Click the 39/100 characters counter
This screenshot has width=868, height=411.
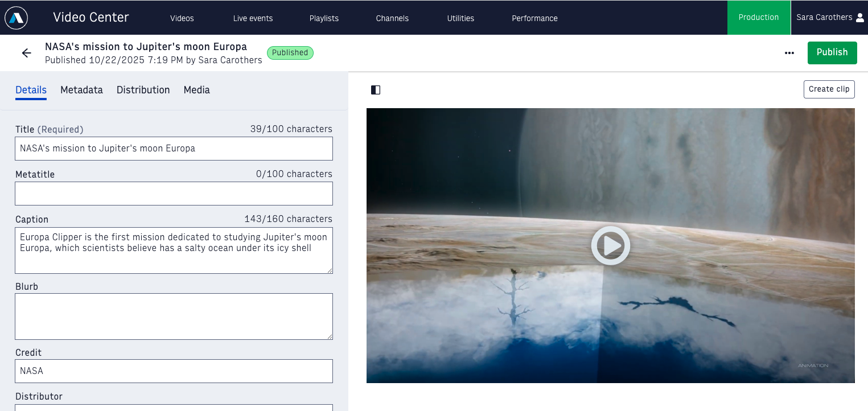tap(291, 129)
